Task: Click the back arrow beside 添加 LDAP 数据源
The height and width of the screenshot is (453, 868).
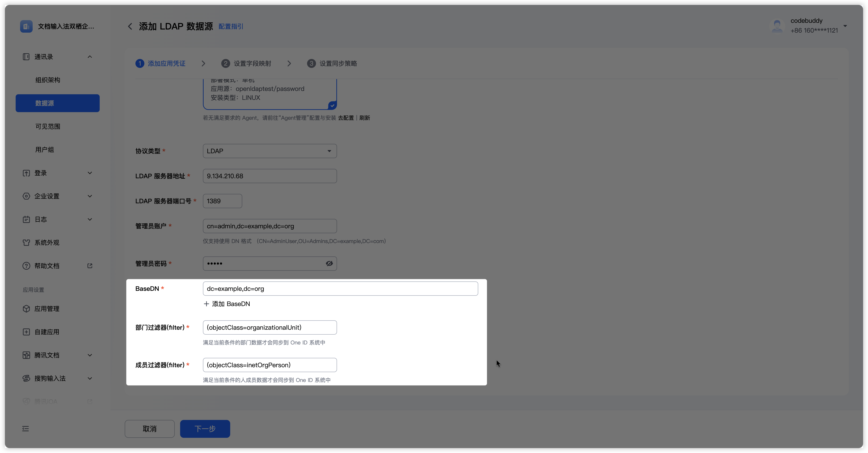Action: (130, 26)
